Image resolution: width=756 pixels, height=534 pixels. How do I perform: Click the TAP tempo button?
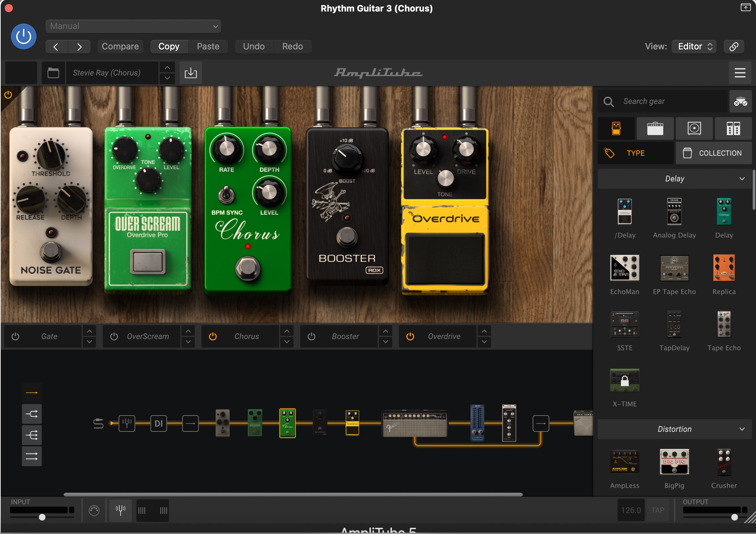click(x=658, y=510)
